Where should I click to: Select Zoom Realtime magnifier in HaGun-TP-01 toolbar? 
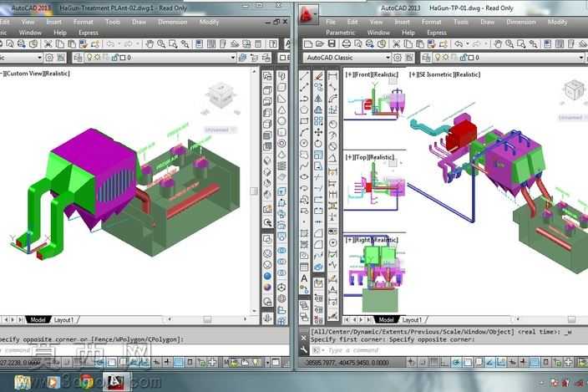[x=509, y=44]
